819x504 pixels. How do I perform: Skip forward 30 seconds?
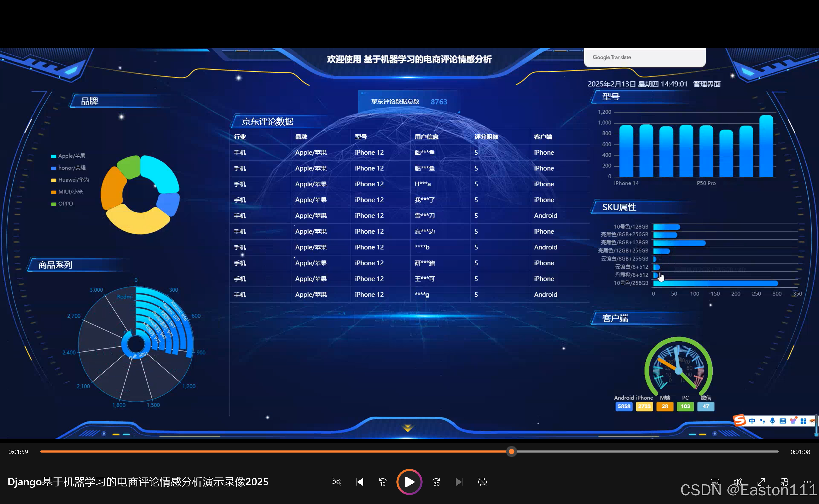tap(436, 482)
